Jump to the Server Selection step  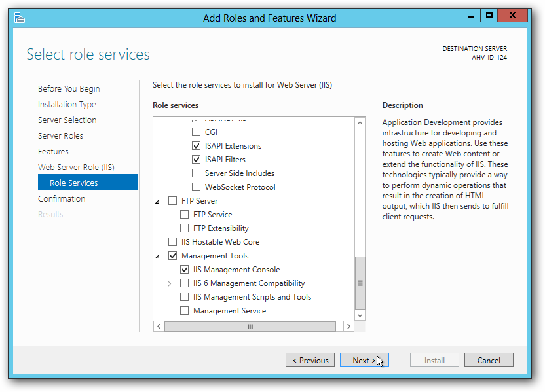[x=67, y=120]
